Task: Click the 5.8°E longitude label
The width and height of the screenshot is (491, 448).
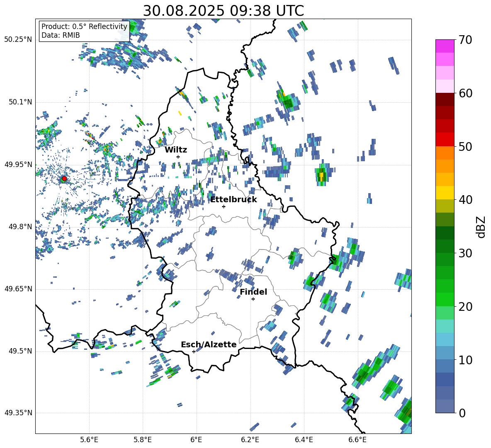Action: click(143, 440)
